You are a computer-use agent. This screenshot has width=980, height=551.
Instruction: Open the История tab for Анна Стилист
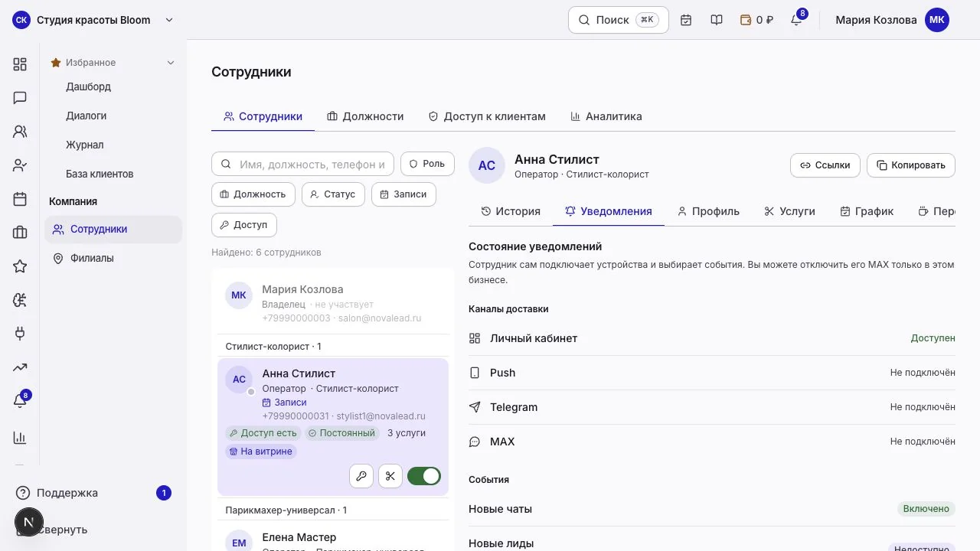click(511, 211)
